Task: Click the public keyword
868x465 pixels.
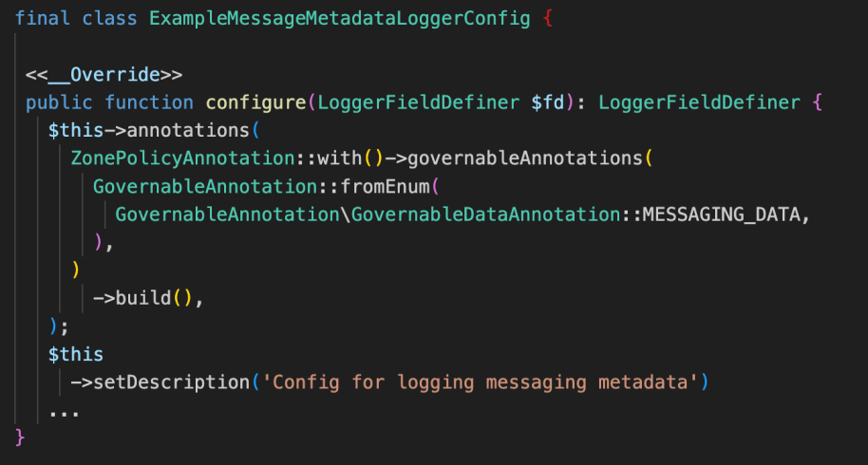Action: tap(59, 102)
